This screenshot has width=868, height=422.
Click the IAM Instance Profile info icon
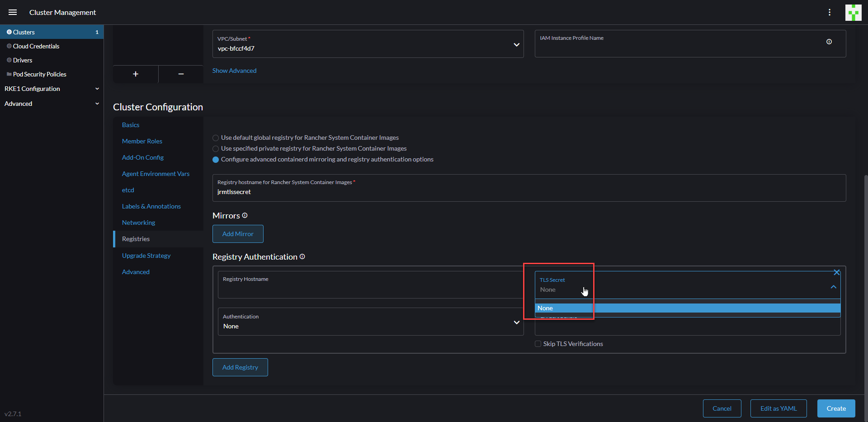coord(829,42)
